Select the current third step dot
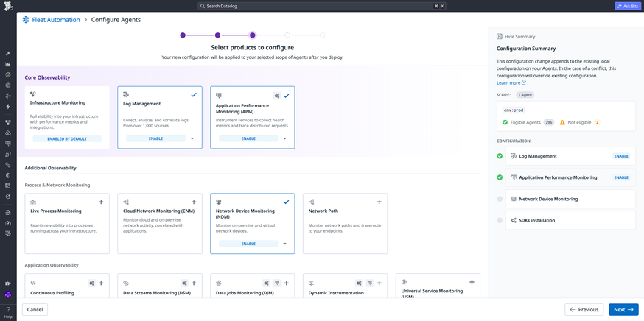 tap(253, 35)
